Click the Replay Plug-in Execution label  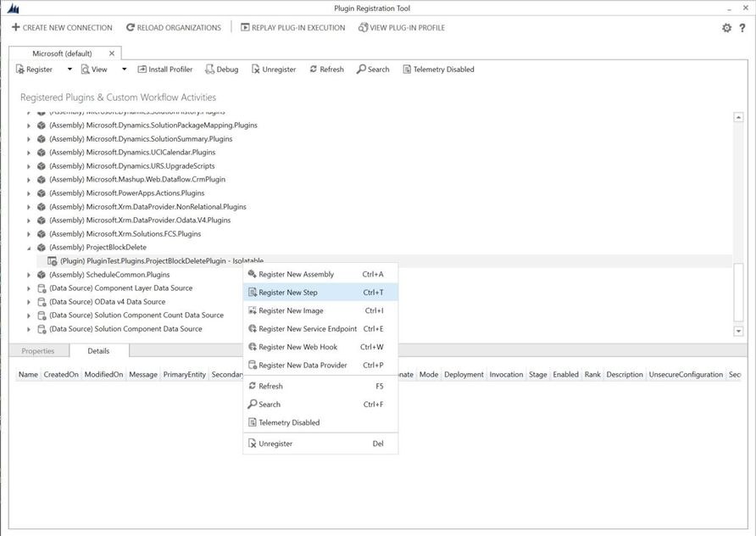point(298,28)
